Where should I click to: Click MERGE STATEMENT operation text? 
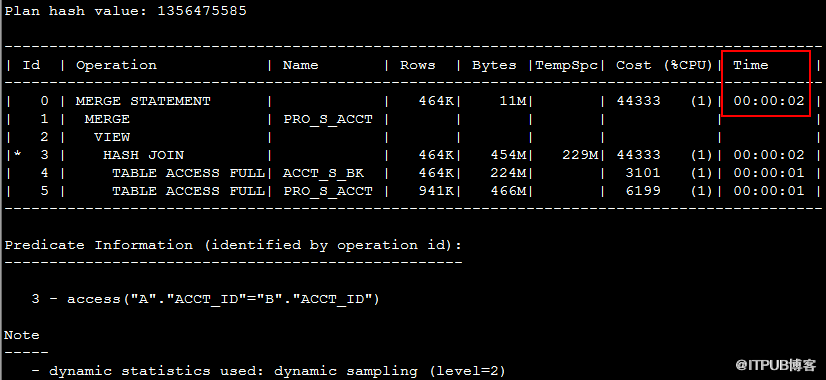(x=143, y=101)
